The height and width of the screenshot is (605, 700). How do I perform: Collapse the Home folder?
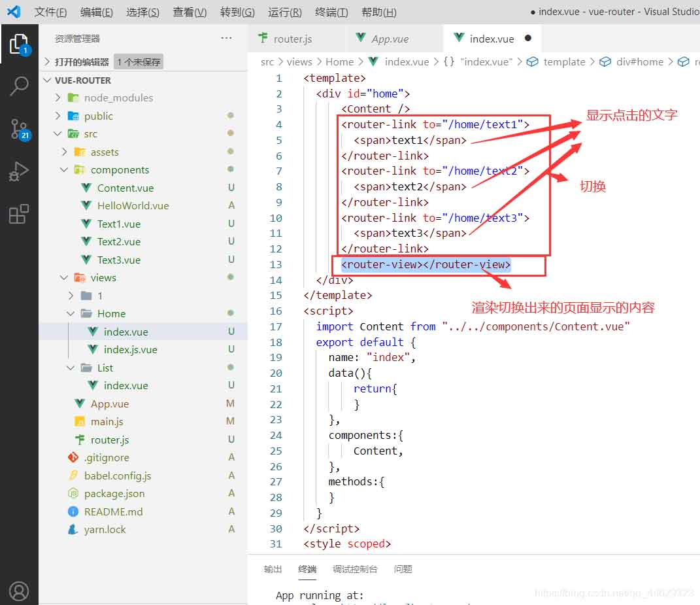coord(71,313)
